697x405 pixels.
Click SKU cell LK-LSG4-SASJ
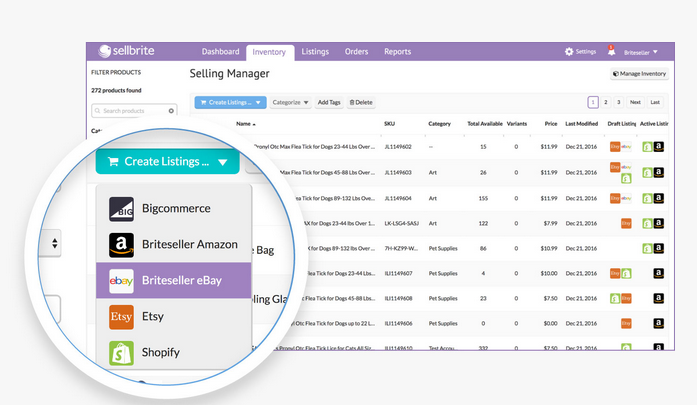click(402, 223)
